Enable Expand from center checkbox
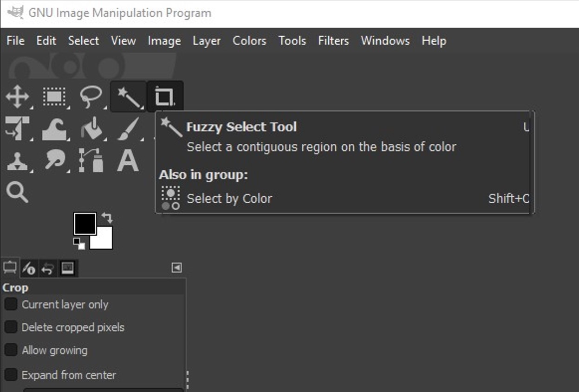Viewport: 579px width, 392px height. pyautogui.click(x=11, y=374)
